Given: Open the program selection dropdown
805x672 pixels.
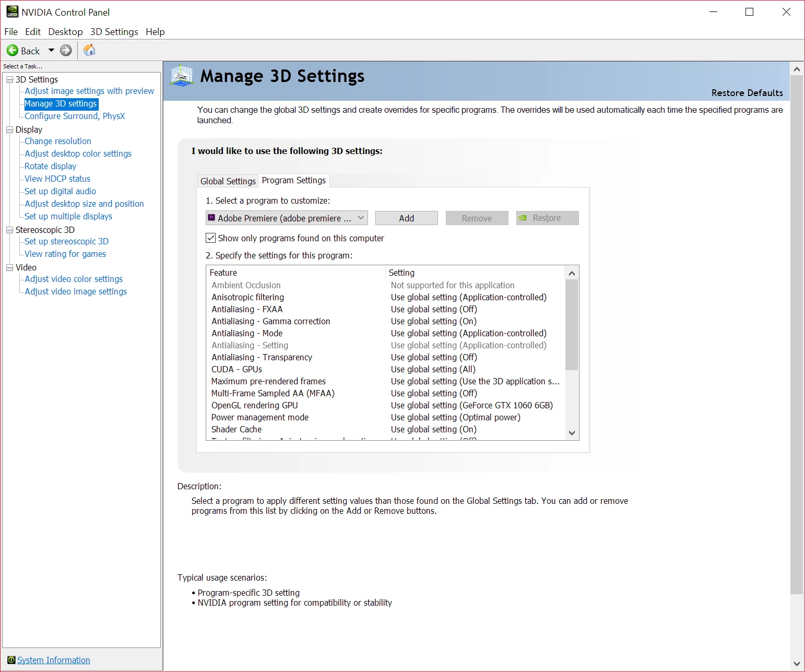Looking at the screenshot, I should click(x=287, y=218).
